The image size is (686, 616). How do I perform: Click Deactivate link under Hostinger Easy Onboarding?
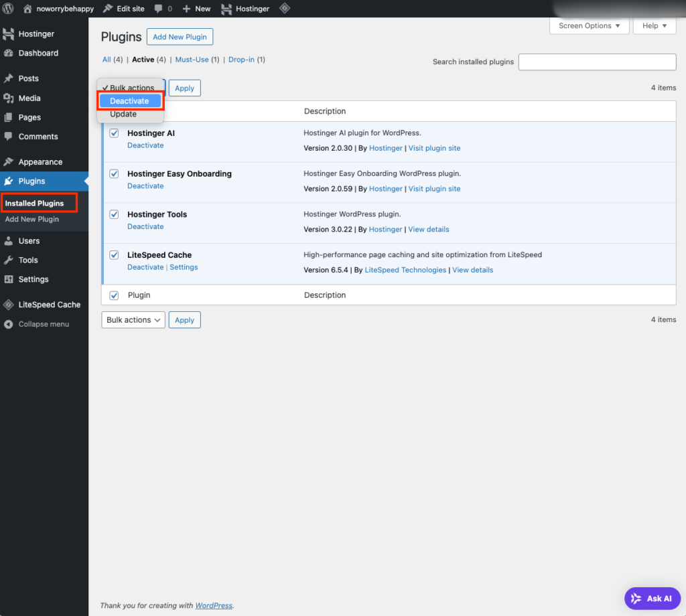pyautogui.click(x=145, y=186)
